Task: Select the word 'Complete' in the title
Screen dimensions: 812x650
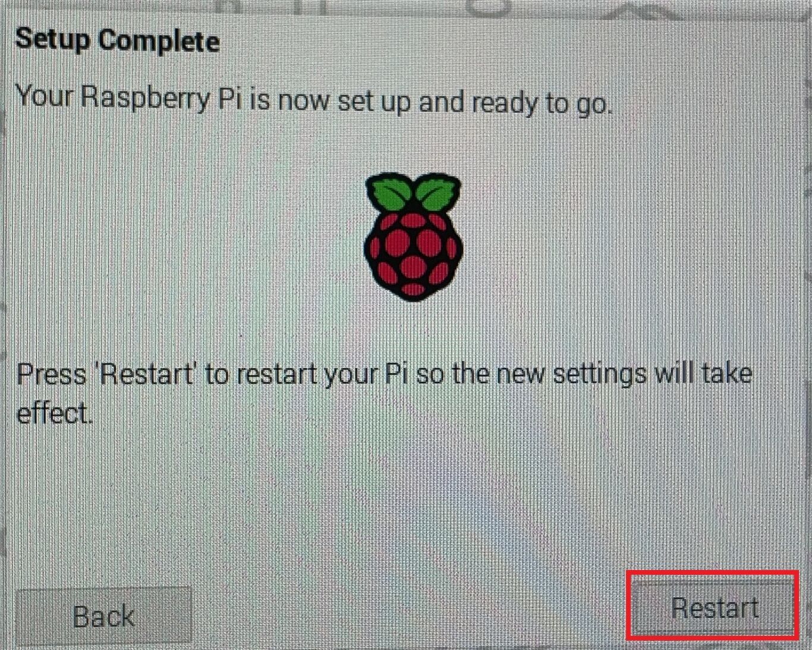Action: pos(159,41)
